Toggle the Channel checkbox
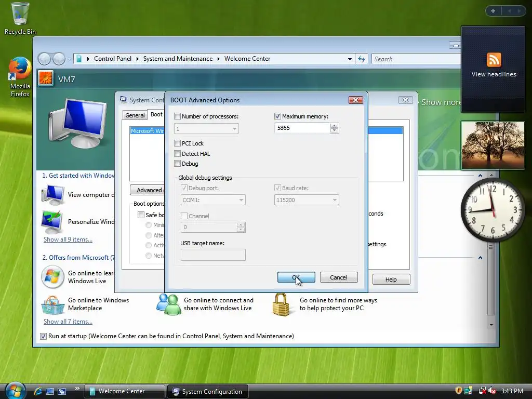This screenshot has height=399, width=532. [x=184, y=216]
